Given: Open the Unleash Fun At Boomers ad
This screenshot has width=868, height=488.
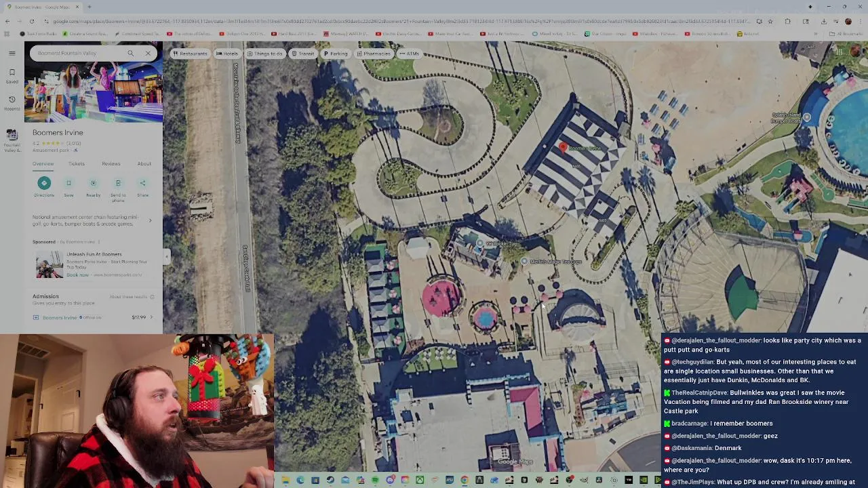Looking at the screenshot, I should click(94, 254).
